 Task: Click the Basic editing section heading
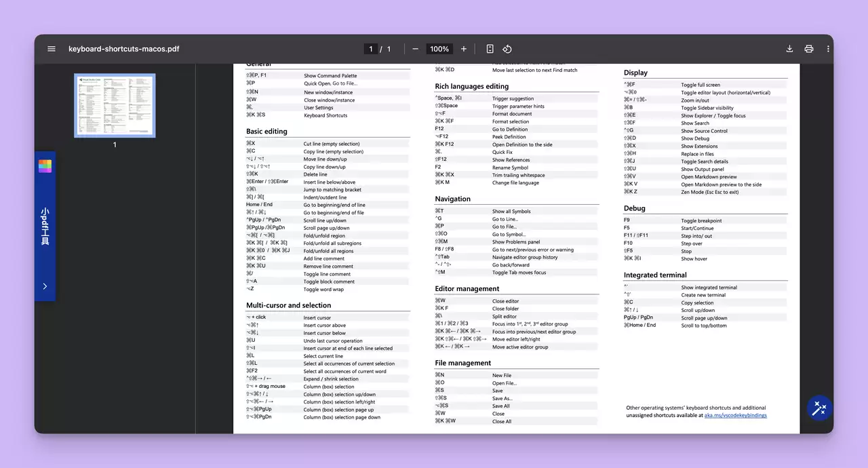tap(267, 132)
